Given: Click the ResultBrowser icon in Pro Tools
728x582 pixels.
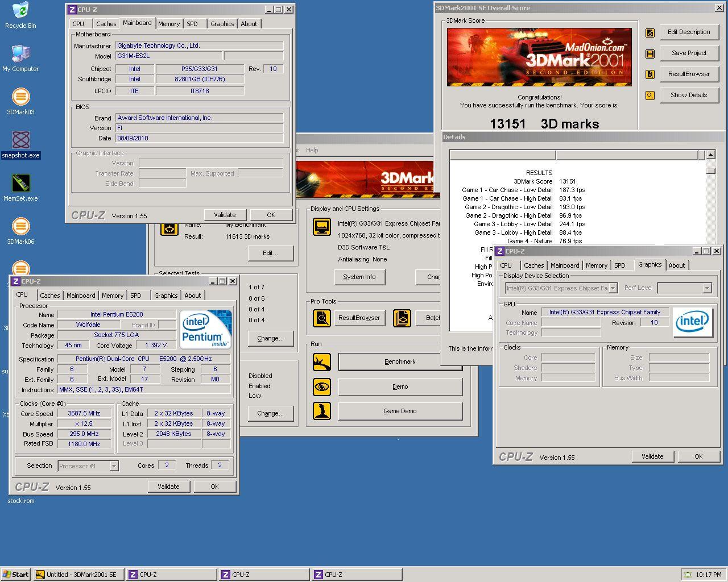Looking at the screenshot, I should pyautogui.click(x=322, y=318).
